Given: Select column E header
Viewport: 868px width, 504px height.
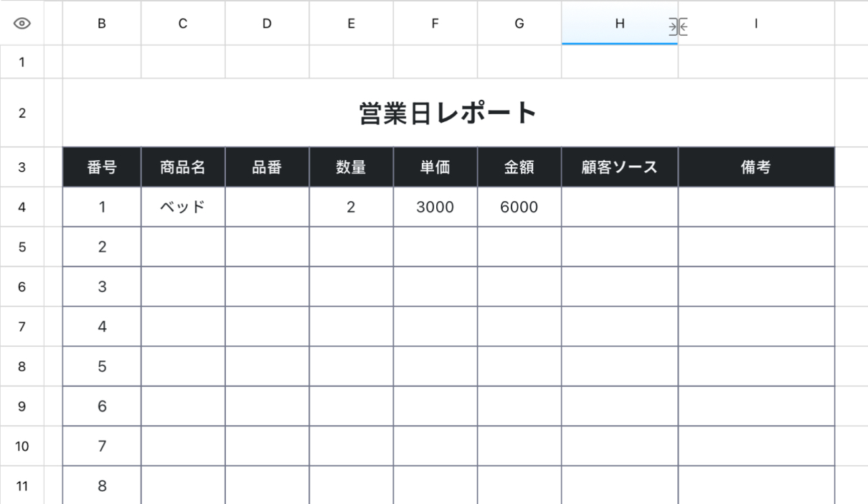Looking at the screenshot, I should tap(351, 24).
